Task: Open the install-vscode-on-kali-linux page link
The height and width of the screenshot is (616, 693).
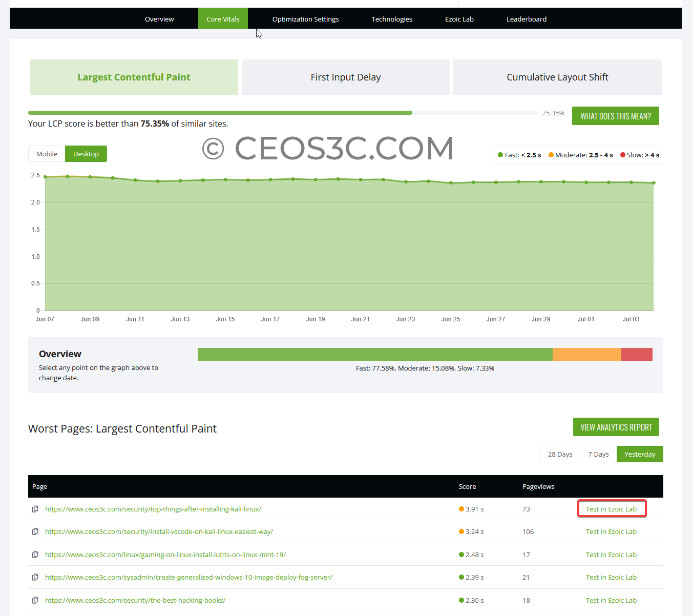Action: 159,531
